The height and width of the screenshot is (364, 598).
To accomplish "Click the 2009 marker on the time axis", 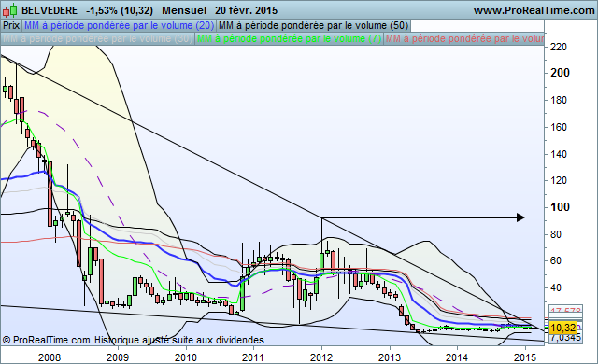I will [x=118, y=357].
